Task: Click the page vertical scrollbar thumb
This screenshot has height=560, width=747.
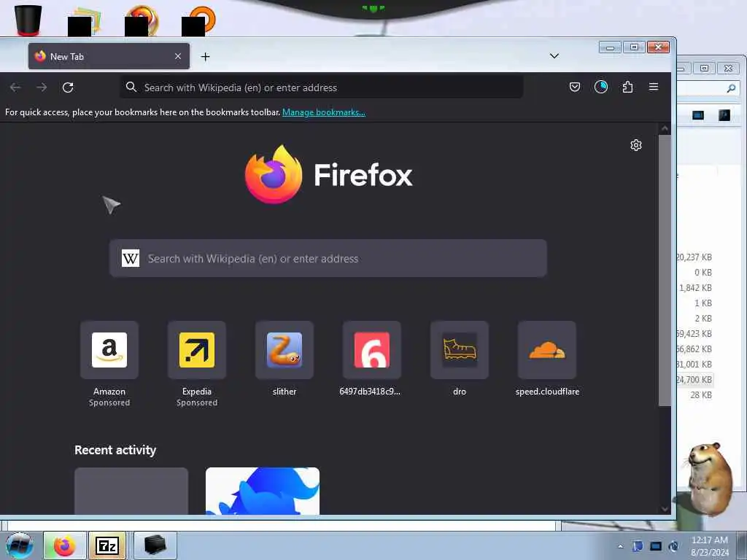Action: click(x=665, y=271)
